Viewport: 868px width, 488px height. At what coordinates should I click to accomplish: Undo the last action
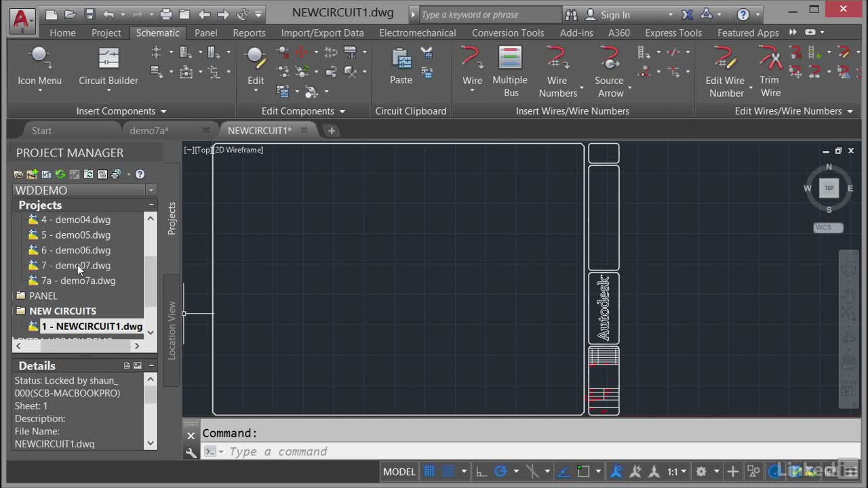point(109,14)
